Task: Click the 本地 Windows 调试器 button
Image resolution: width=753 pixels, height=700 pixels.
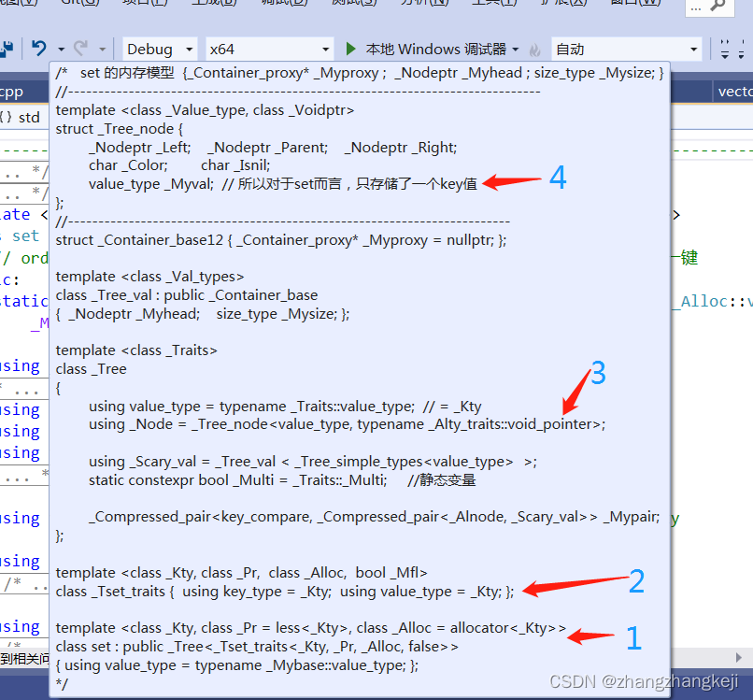Action: coord(436,49)
